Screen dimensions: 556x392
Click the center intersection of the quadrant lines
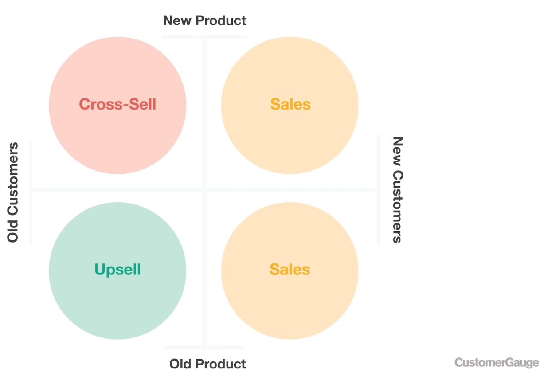(204, 190)
